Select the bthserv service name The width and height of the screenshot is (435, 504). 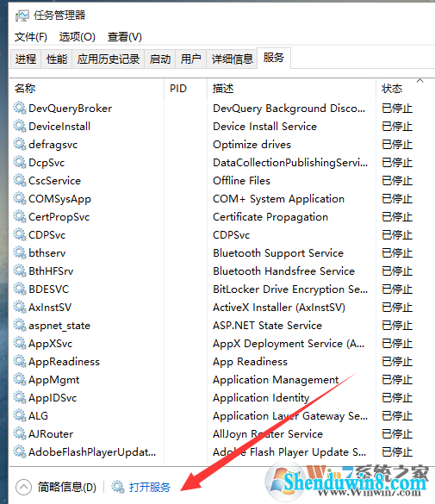pos(47,253)
